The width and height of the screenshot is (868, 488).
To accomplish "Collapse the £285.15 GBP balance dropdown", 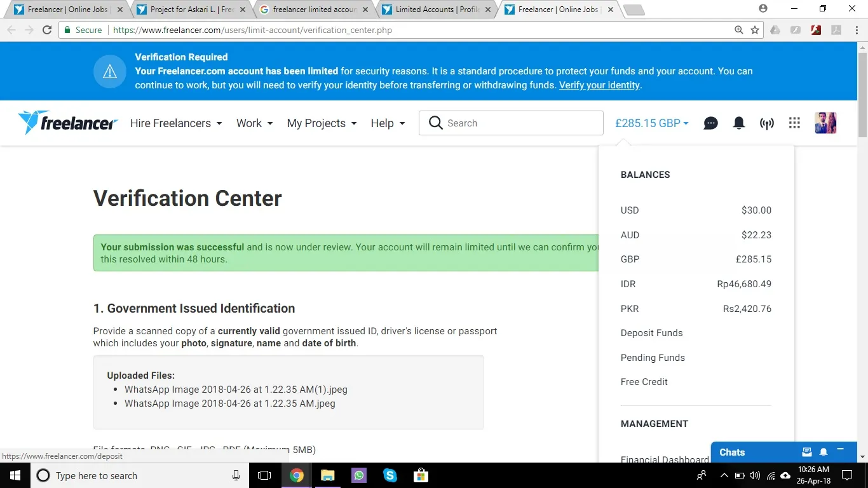I will (651, 123).
